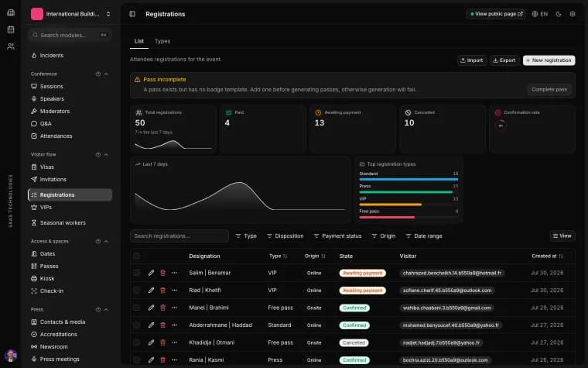Switch to the Types tab
Screen dimensions: 588x368
click(162, 41)
